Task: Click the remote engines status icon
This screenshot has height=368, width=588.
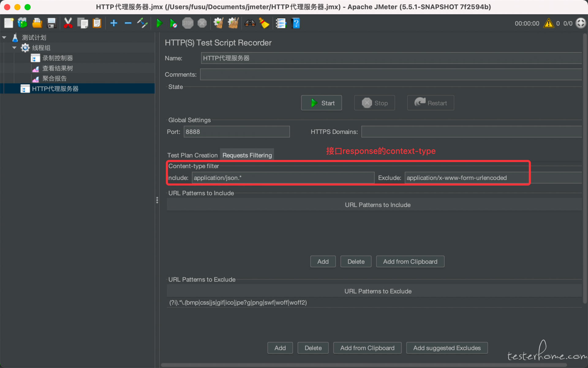Action: tap(581, 23)
